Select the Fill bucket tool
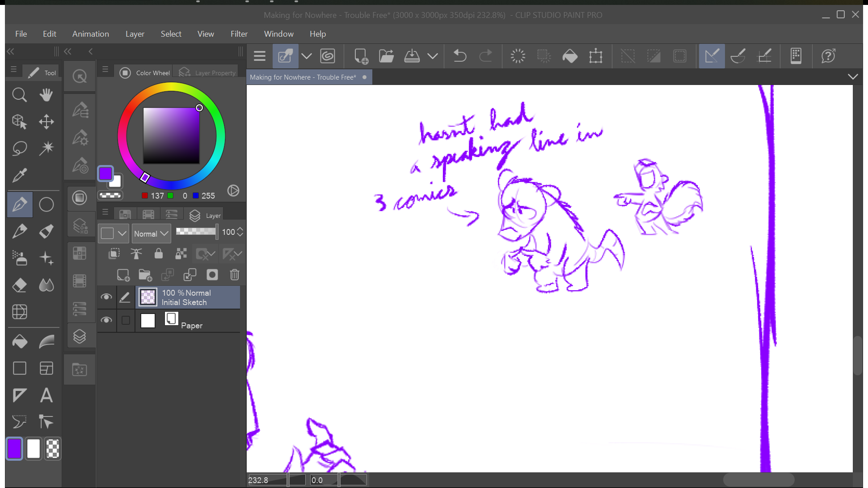This screenshot has height=488, width=868. 20,342
